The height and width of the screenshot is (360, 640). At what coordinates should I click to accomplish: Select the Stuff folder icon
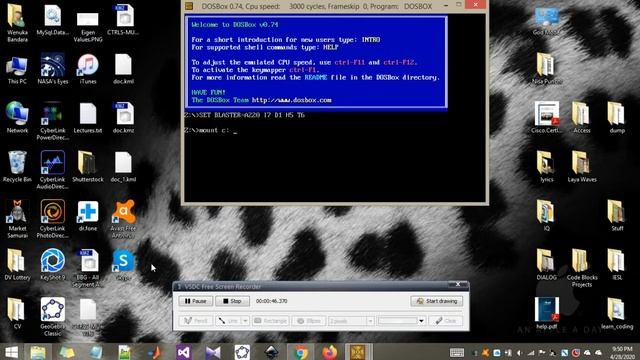pos(617,216)
